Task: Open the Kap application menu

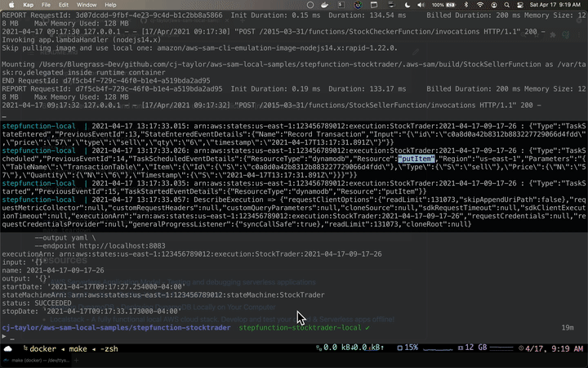Action: [x=28, y=5]
